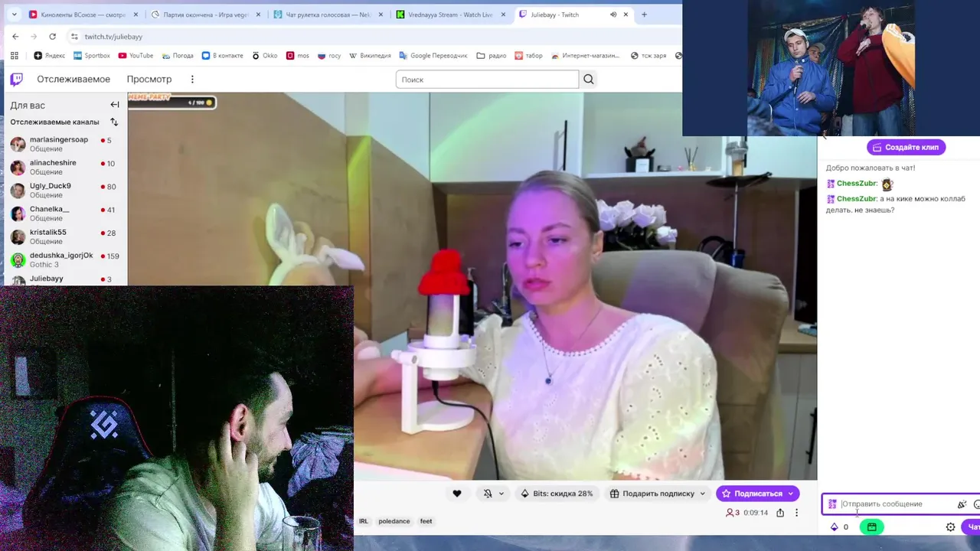The width and height of the screenshot is (980, 551).
Task: Open the chat identity badge icon
Action: [832, 504]
